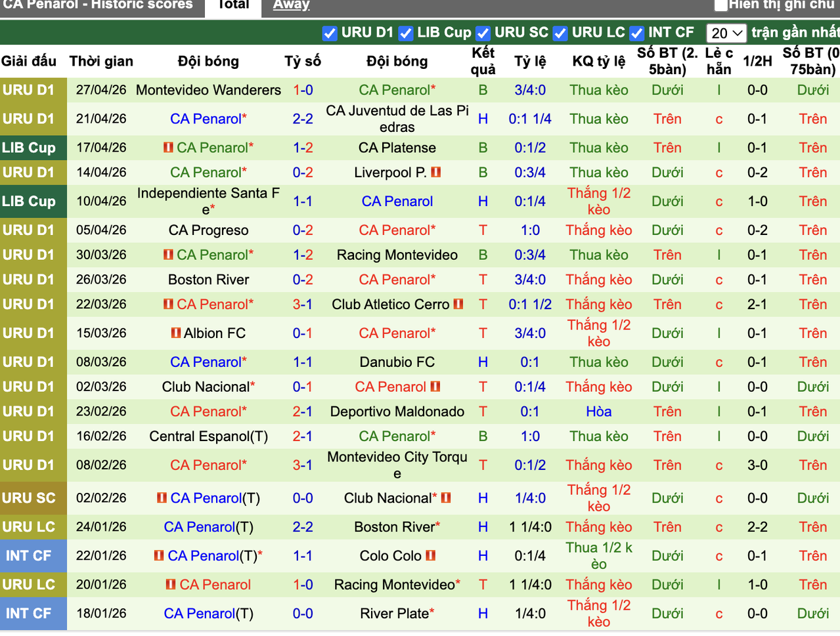The width and height of the screenshot is (840, 636).
Task: Toggle the URU LC checkbox
Action: coord(560,33)
